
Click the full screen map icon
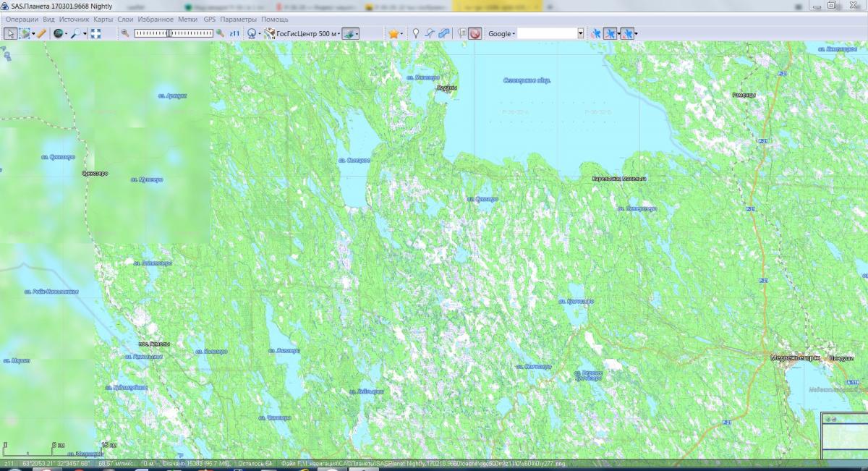coord(95,33)
